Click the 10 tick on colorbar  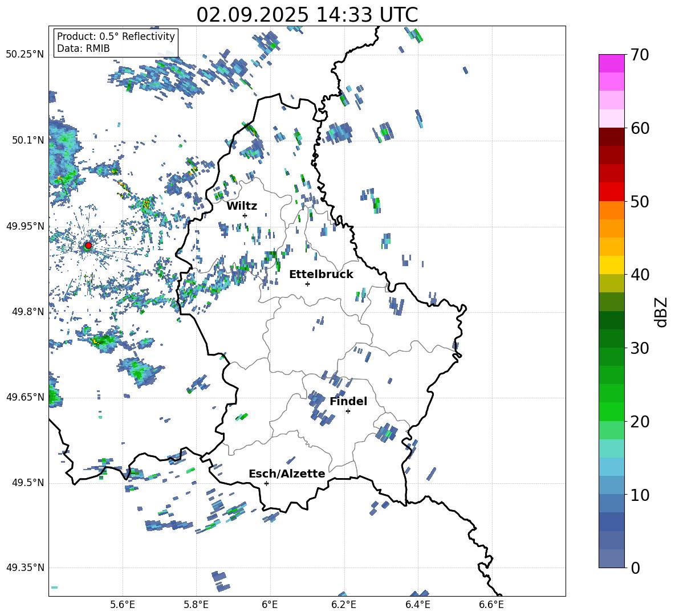[x=640, y=495]
